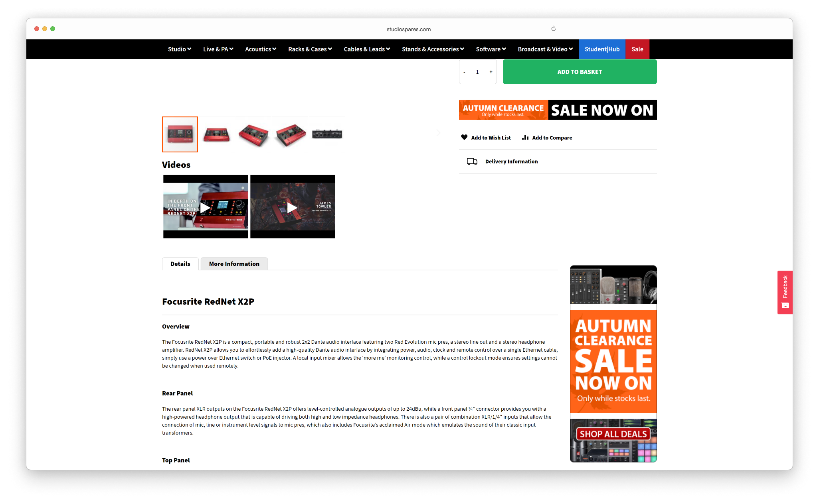Play the James Towler review video
This screenshot has height=504, width=819.
tap(293, 206)
